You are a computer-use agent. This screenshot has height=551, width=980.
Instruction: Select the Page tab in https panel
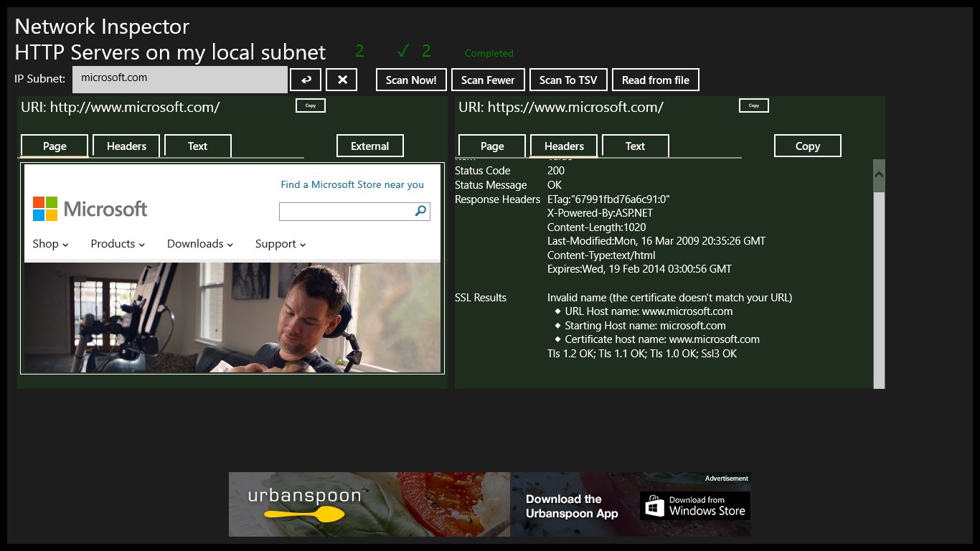(x=492, y=146)
